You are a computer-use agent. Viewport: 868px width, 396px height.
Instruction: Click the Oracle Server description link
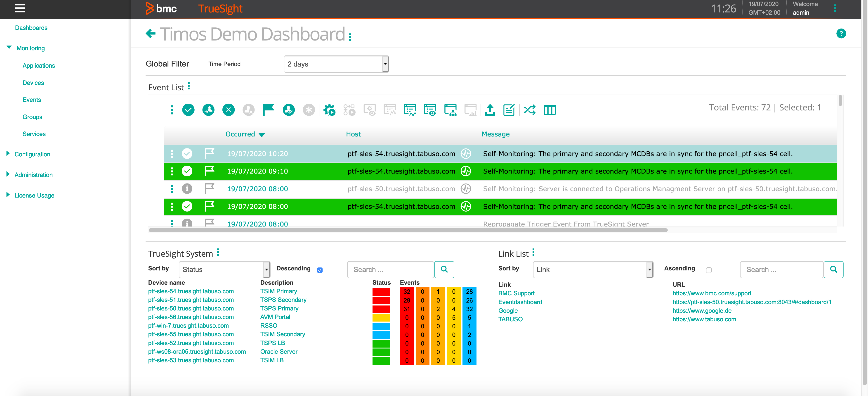pyautogui.click(x=279, y=351)
